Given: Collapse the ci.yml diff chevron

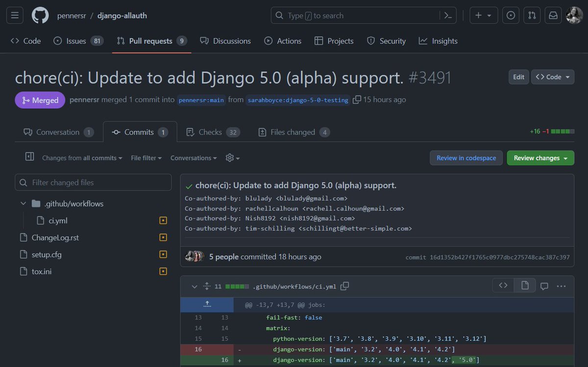Looking at the screenshot, I should [x=195, y=286].
